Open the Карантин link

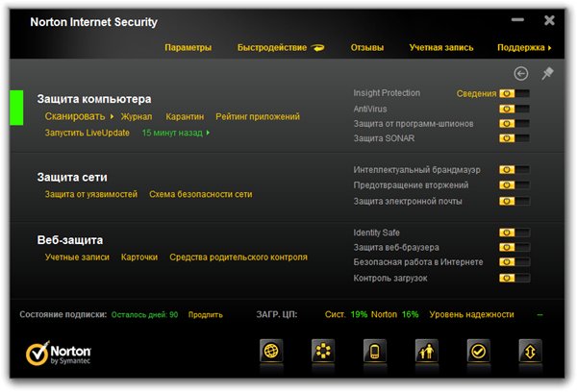184,116
